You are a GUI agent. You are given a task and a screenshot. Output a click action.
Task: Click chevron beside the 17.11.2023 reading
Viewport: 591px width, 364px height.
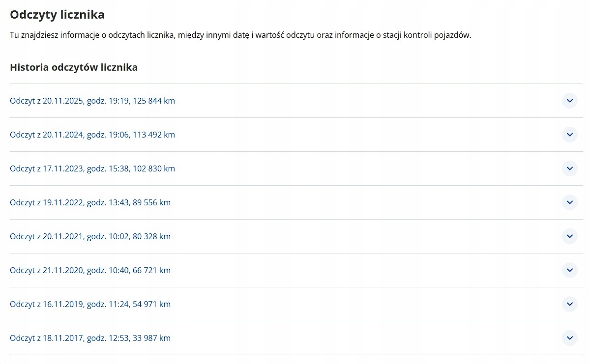click(569, 168)
